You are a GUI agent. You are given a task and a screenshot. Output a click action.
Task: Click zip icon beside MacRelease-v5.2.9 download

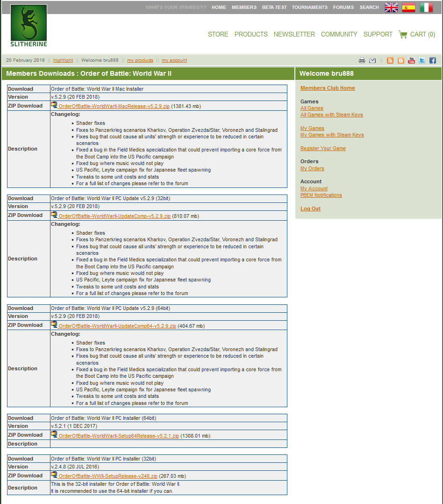pyautogui.click(x=54, y=105)
